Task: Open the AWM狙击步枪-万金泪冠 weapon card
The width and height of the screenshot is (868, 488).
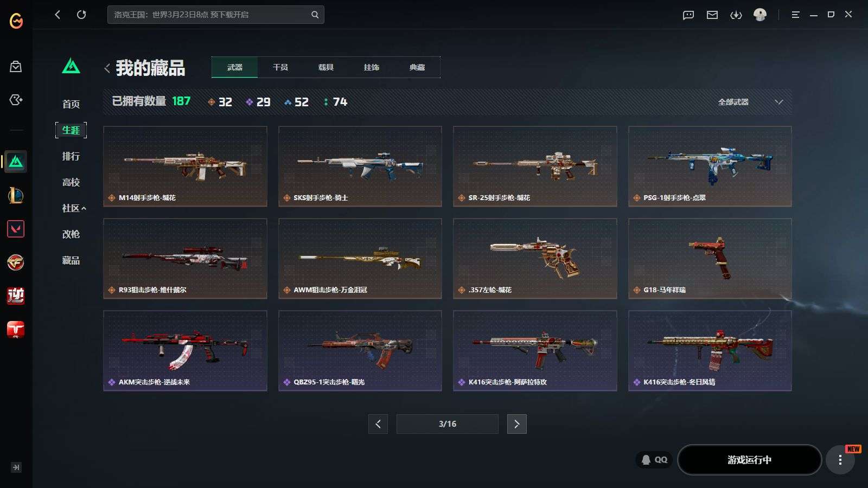Action: click(360, 259)
